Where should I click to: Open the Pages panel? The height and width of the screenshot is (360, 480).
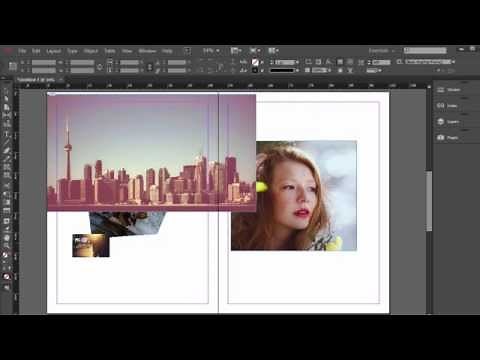[x=448, y=137]
